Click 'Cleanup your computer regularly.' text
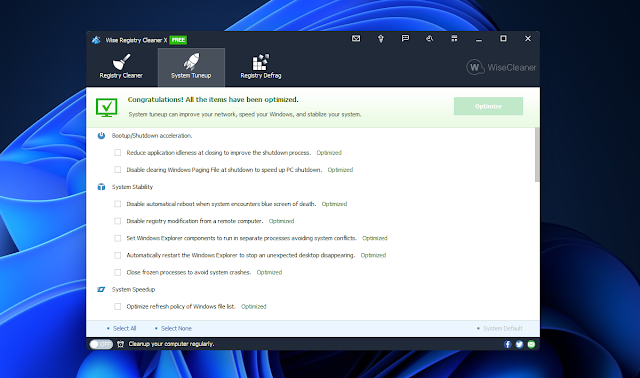Screen dimensions: 640x378 [171, 344]
